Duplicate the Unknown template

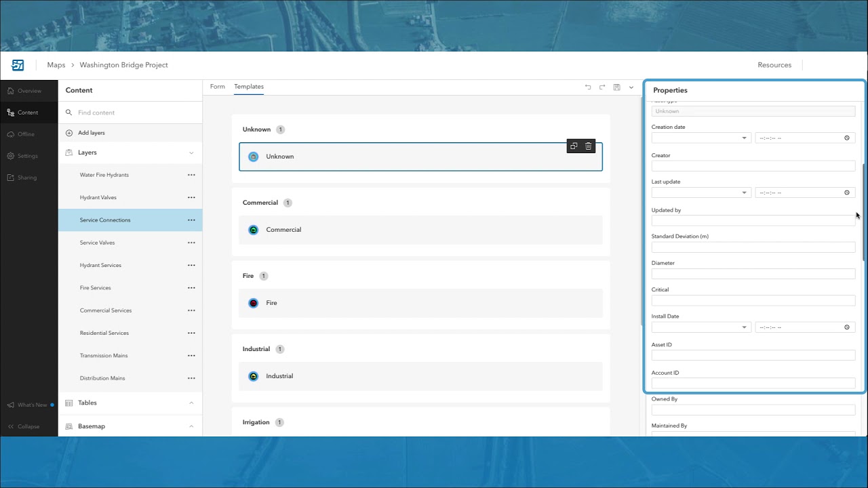[x=574, y=146]
